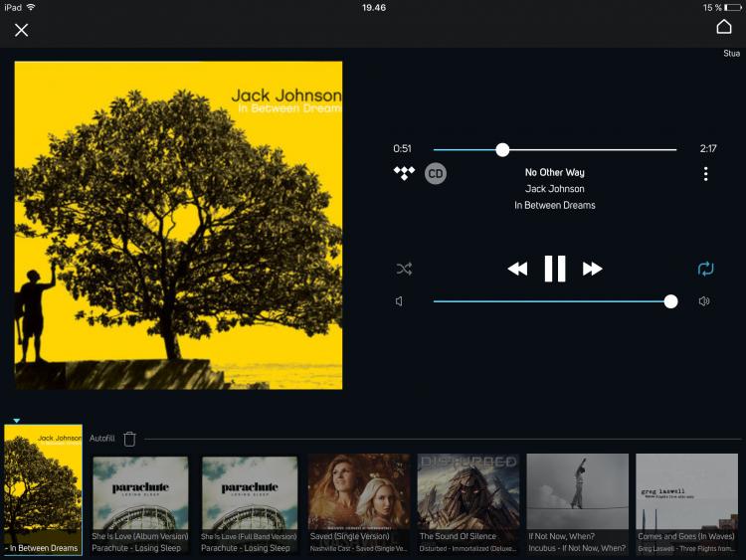
Task: Select In Between Dreams queue thumbnail
Action: click(43, 489)
